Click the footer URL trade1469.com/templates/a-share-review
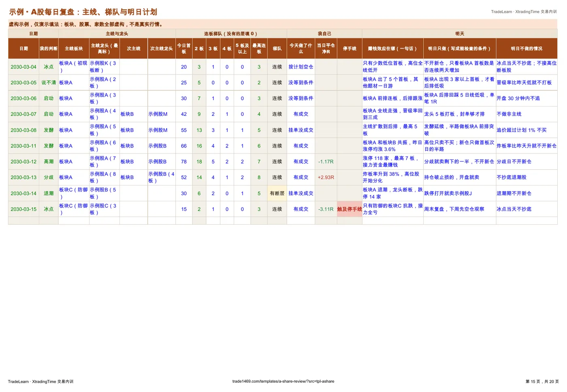The height and width of the screenshot is (392, 567). pyautogui.click(x=283, y=381)
